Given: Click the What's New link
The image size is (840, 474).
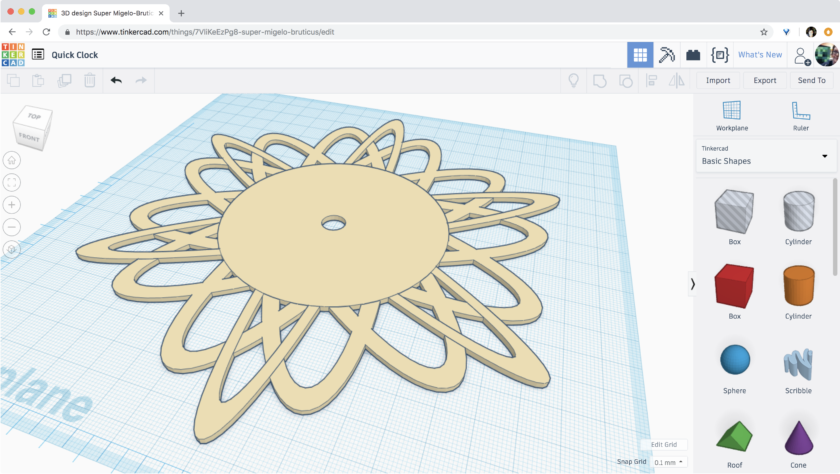Looking at the screenshot, I should point(760,55).
